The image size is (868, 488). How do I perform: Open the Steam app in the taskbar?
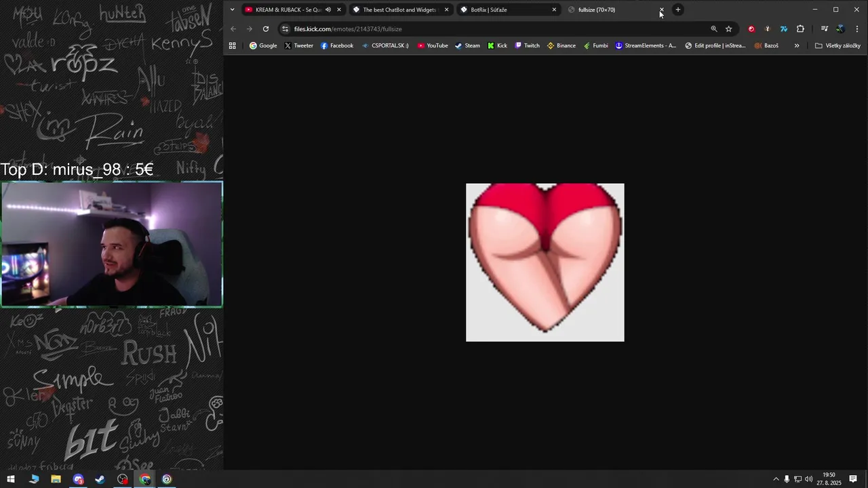(x=100, y=479)
